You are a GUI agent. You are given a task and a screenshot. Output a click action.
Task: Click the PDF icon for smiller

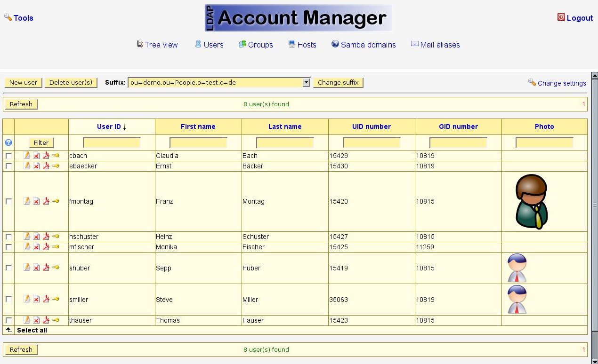click(46, 299)
